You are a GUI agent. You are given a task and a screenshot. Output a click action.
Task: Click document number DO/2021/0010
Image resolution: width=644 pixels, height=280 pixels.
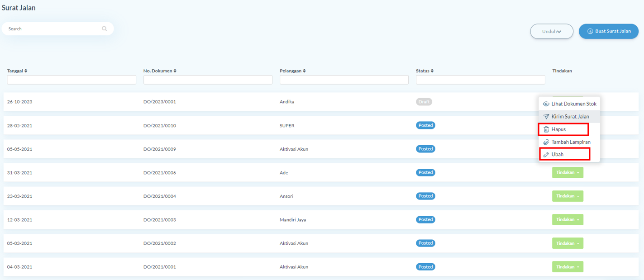coord(160,125)
